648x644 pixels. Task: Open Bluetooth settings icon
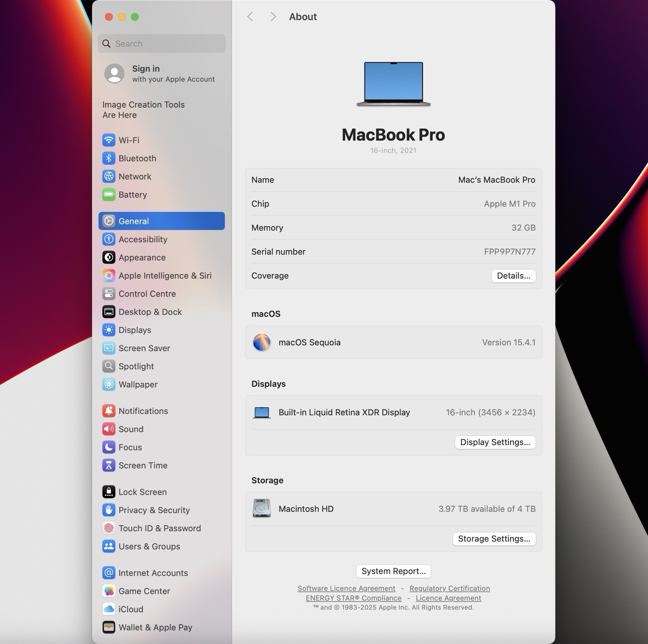tap(109, 158)
